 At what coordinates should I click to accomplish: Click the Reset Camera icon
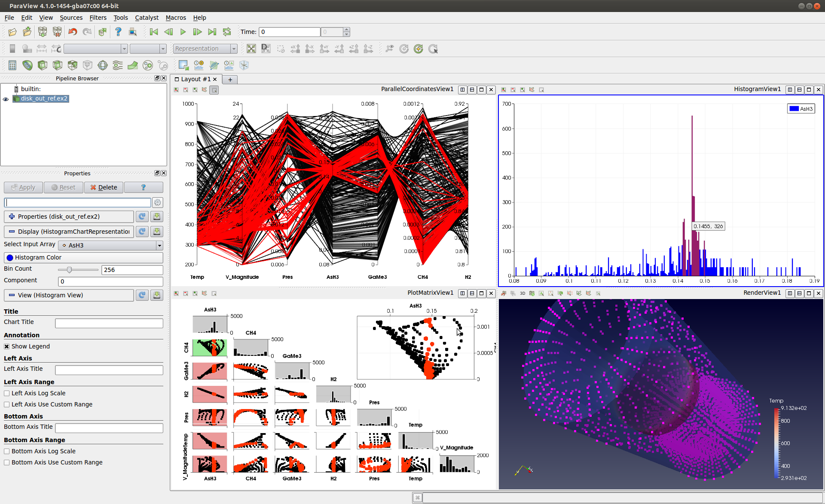click(251, 49)
